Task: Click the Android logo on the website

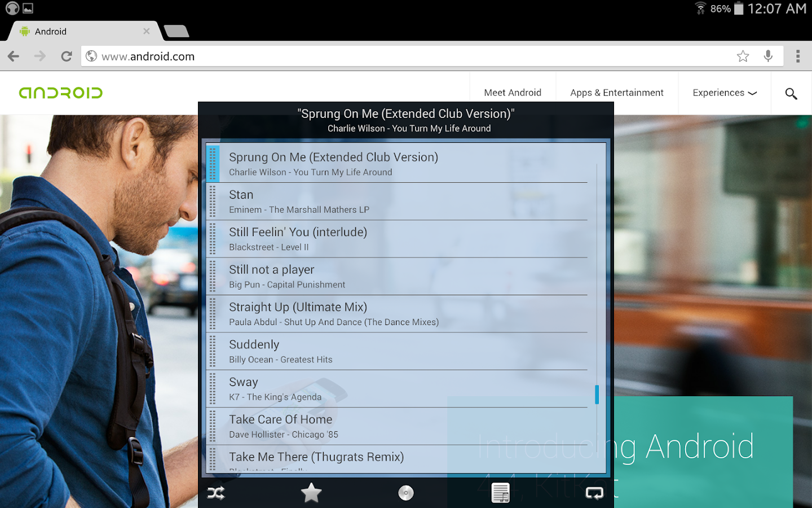Action: pyautogui.click(x=61, y=93)
